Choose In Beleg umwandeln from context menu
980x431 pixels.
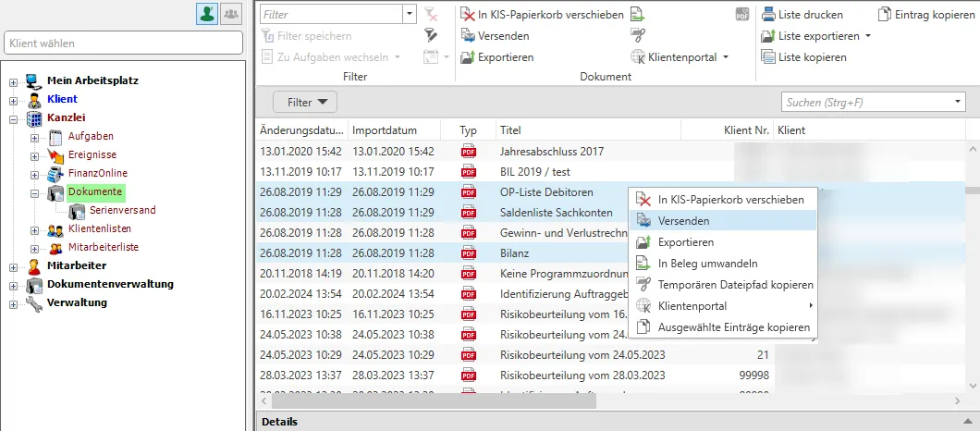[723, 264]
